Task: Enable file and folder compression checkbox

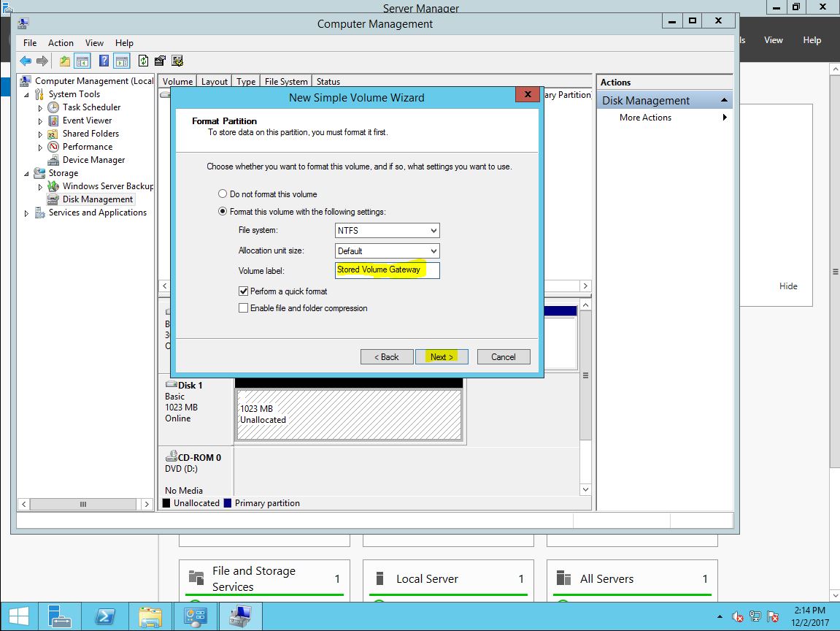Action: pyautogui.click(x=244, y=308)
